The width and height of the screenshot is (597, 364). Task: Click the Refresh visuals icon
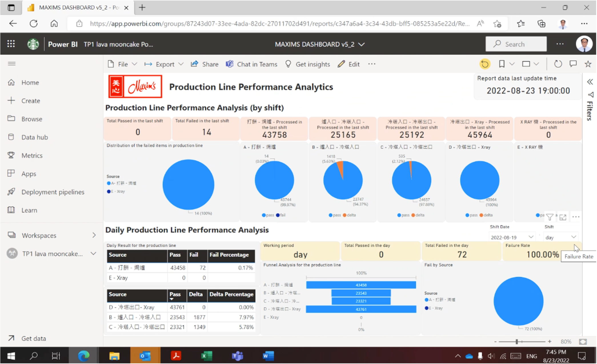558,64
